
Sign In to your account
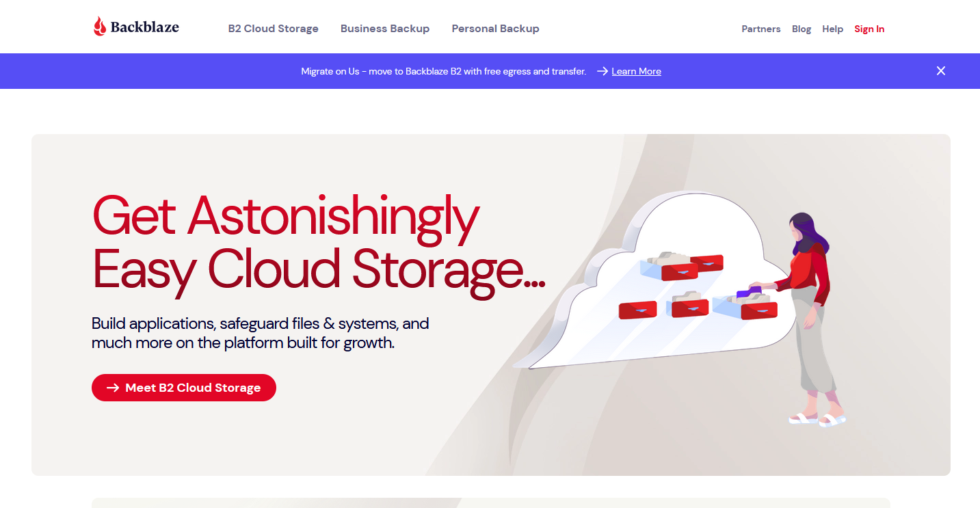[x=869, y=29]
